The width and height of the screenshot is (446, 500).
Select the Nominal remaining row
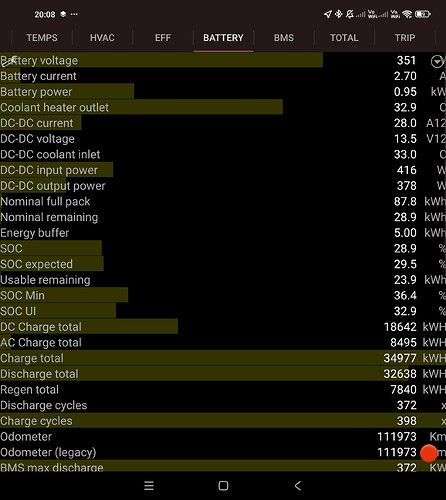click(x=223, y=217)
